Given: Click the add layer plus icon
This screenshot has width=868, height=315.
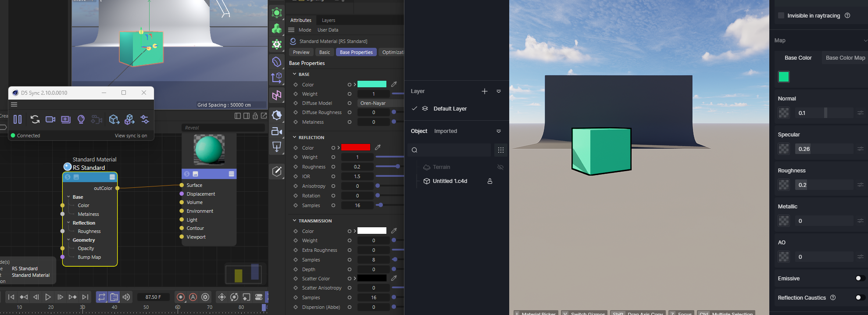Looking at the screenshot, I should point(484,91).
